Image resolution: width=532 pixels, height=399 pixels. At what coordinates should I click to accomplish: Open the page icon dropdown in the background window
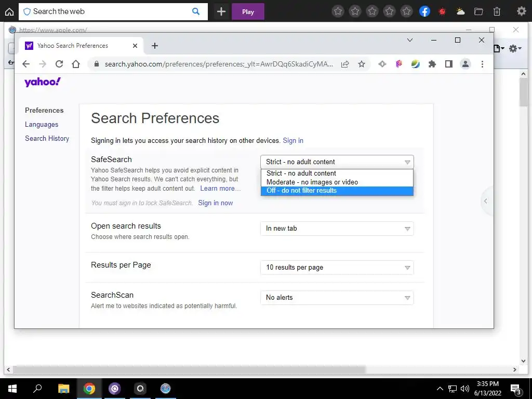point(498,48)
